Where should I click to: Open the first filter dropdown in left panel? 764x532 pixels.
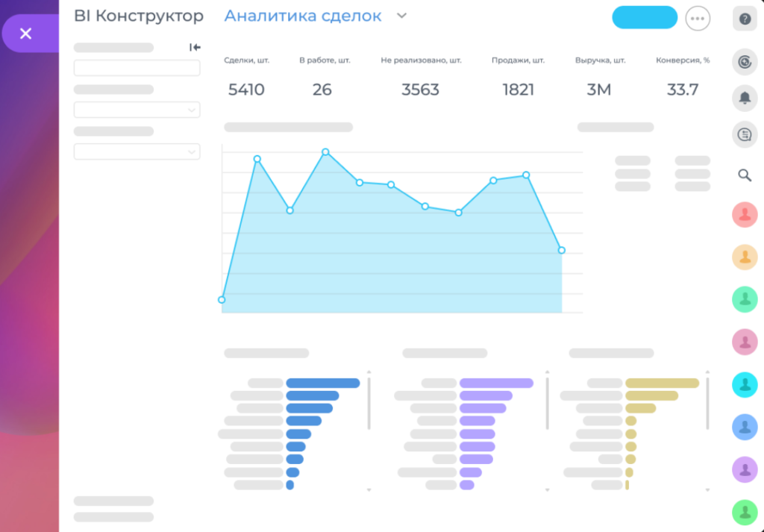137,110
